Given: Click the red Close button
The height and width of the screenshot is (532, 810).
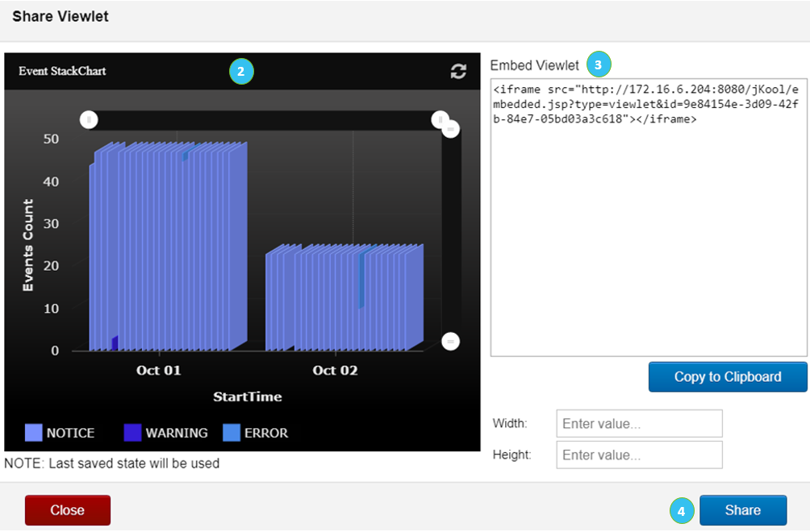Looking at the screenshot, I should [68, 510].
